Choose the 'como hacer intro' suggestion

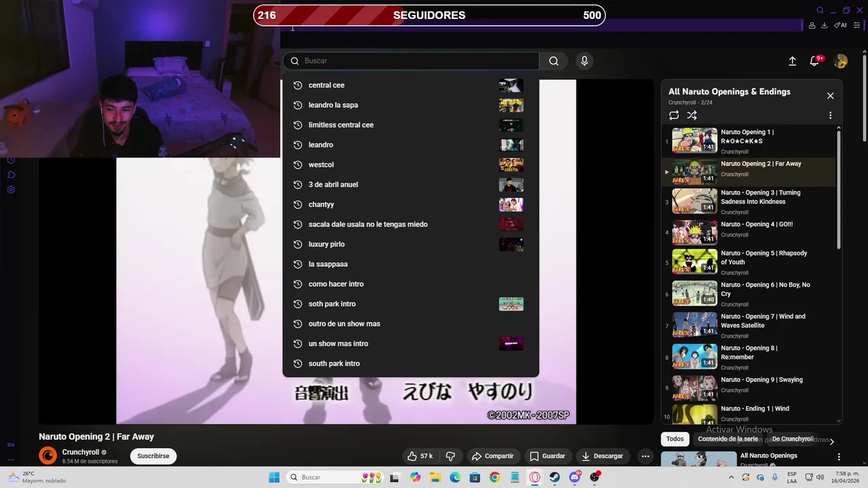tap(410, 284)
